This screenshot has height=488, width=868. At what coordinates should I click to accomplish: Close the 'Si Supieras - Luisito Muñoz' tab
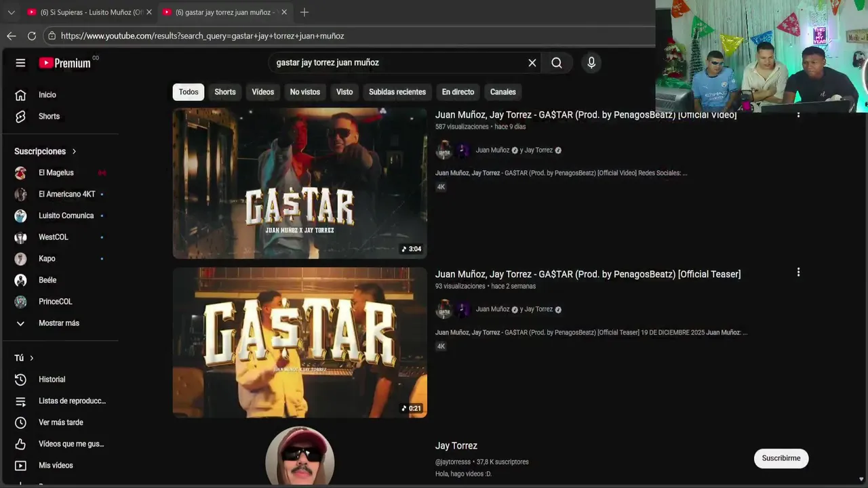(x=149, y=12)
